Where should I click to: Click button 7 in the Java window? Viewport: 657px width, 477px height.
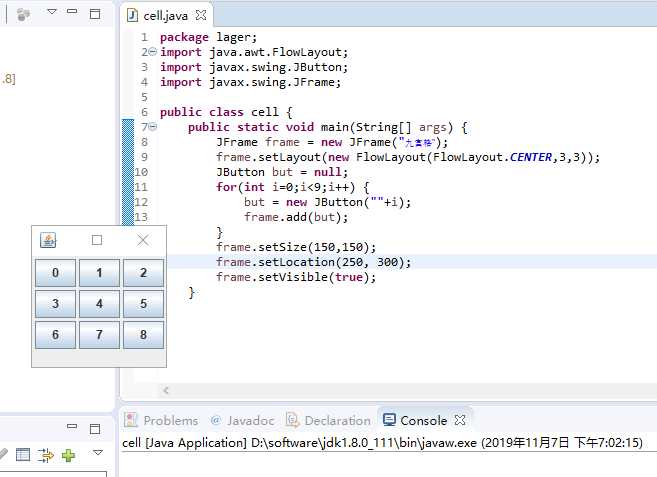coord(99,335)
